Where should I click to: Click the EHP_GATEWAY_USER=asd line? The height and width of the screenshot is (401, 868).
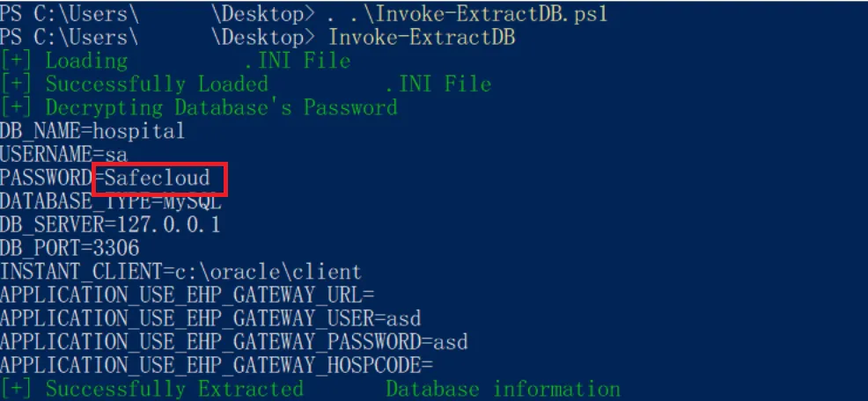211,318
